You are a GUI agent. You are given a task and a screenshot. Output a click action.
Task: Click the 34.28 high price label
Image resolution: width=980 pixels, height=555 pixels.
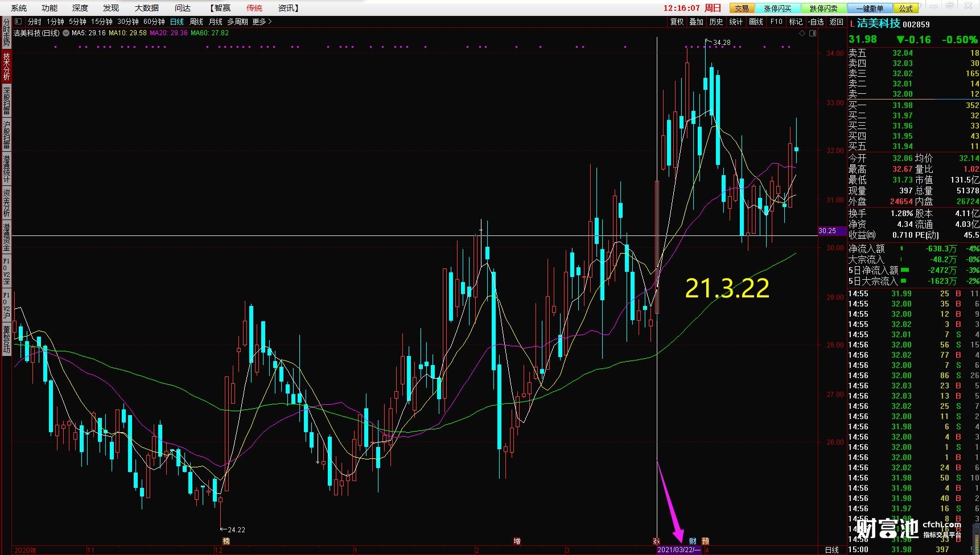(722, 43)
